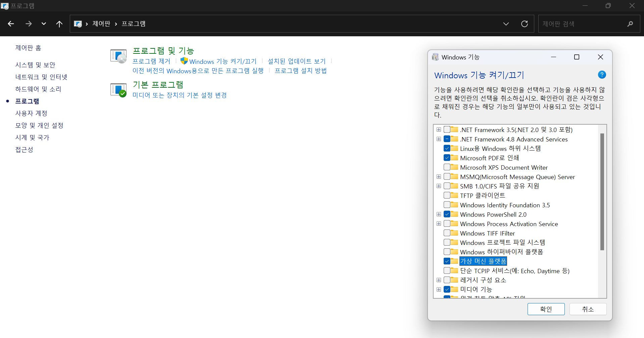Image resolution: width=644 pixels, height=338 pixels.
Task: Click the shield icon beside Windows 기능 켜기/끄기
Action: click(x=184, y=61)
